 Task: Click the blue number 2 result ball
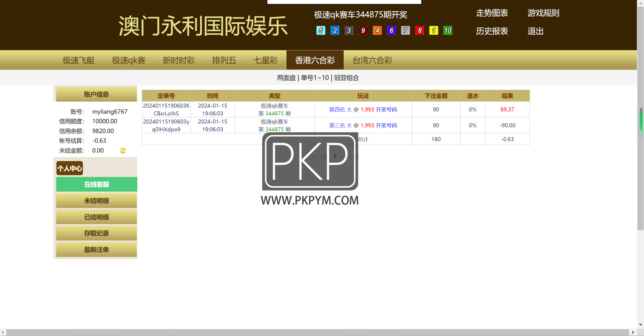point(335,31)
